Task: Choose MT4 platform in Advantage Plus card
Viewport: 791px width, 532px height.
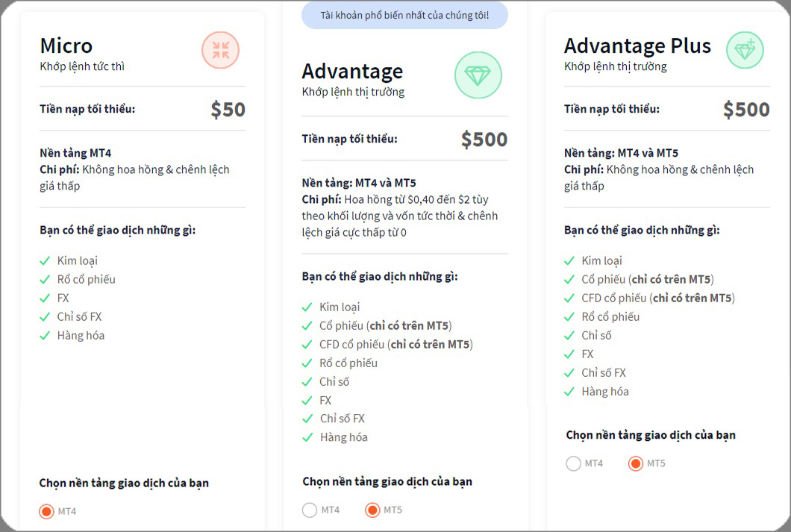Action: pos(573,463)
